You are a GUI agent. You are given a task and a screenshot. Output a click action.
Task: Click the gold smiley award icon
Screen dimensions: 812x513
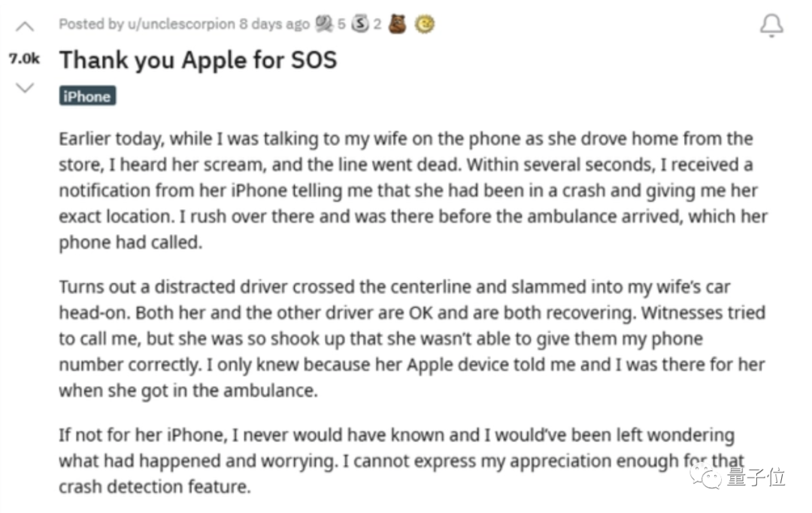(426, 24)
